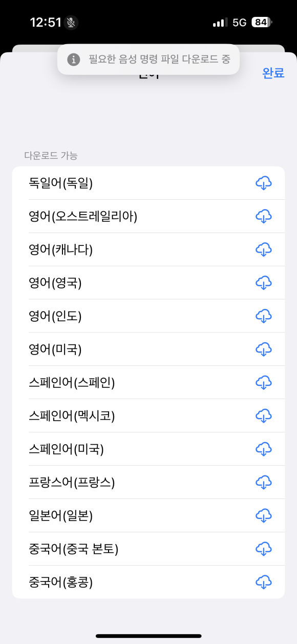Viewport: 297px width, 644px height.
Task: Tap cloud download for 프랑스어(프랑스)
Action: coord(263,482)
